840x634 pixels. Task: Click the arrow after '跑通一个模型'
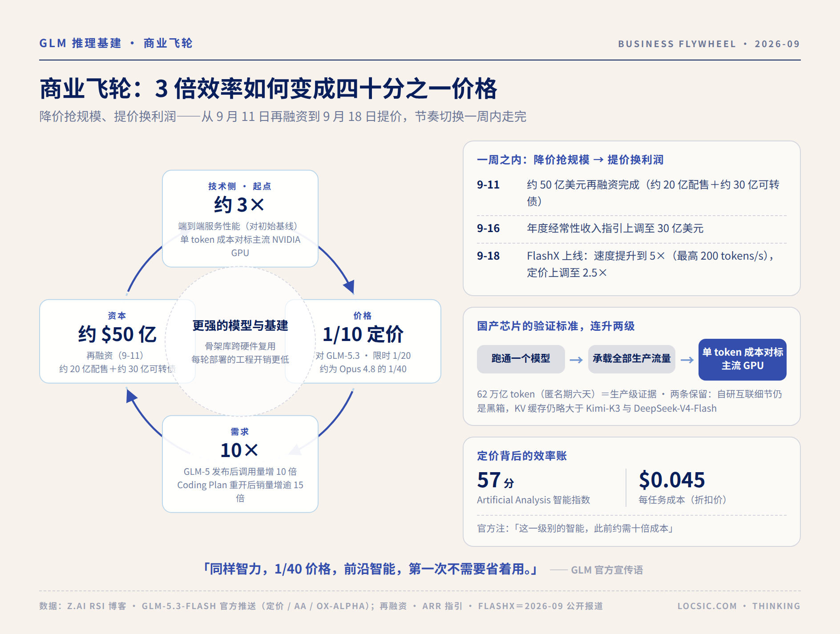[576, 360]
